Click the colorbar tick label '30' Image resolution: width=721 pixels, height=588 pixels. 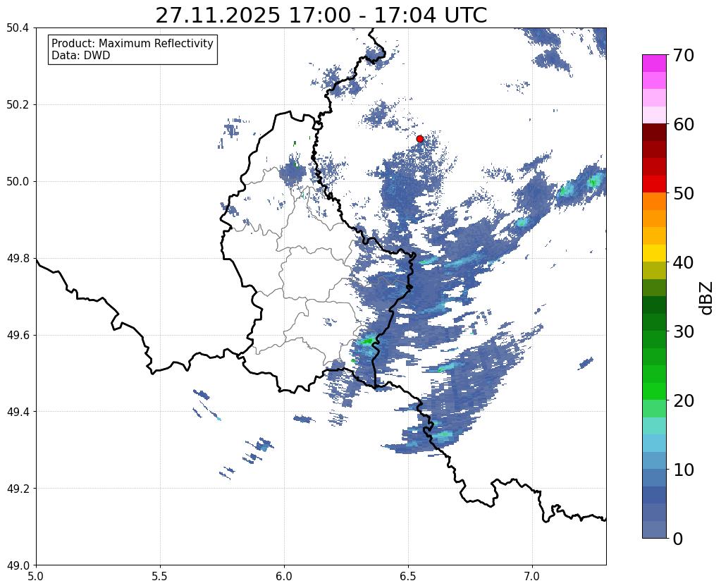684,331
